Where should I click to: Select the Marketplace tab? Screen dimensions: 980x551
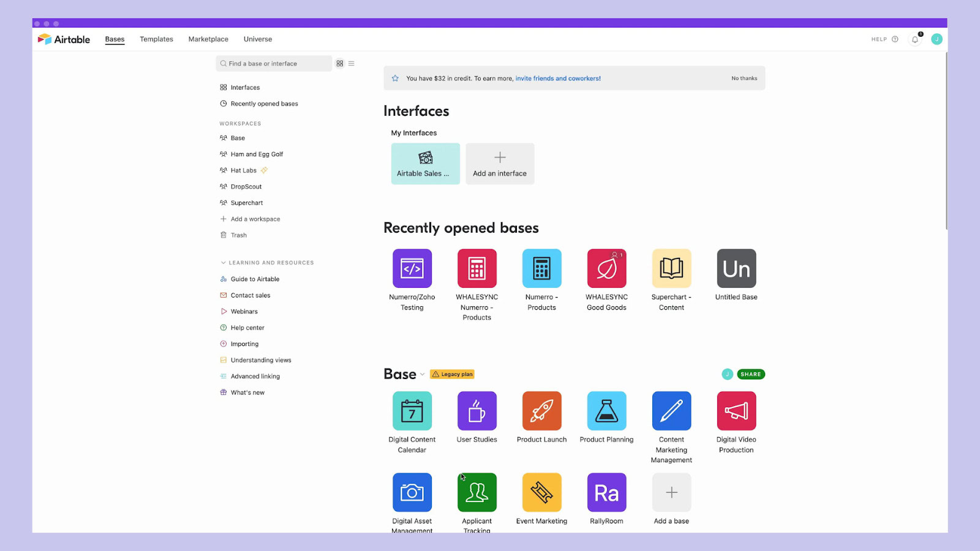pos(208,39)
